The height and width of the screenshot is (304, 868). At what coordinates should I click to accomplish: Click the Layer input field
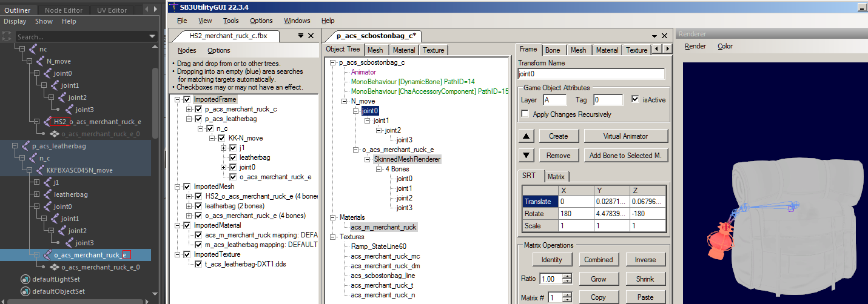coord(555,100)
